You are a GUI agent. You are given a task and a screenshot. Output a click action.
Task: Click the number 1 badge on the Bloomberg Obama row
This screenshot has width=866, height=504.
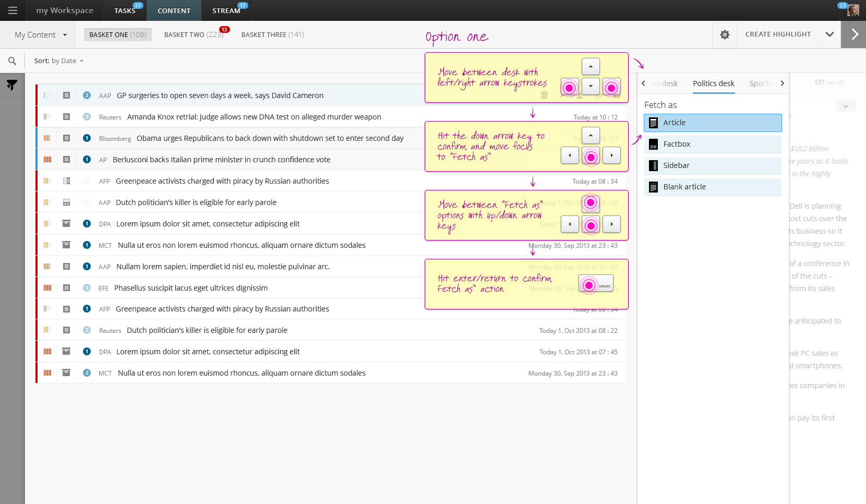87,138
